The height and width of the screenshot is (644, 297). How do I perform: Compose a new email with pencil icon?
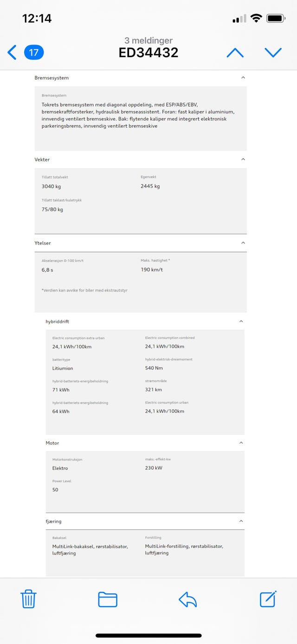click(x=268, y=598)
